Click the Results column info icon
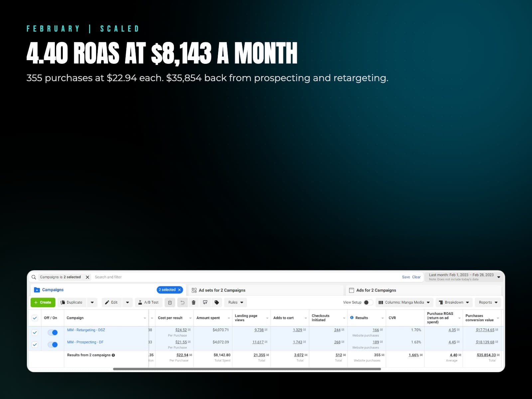Image resolution: width=532 pixels, height=399 pixels. [x=352, y=318]
